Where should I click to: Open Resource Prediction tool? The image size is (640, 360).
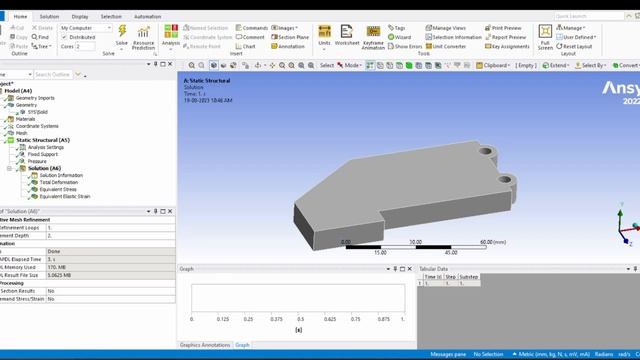[x=143, y=38]
